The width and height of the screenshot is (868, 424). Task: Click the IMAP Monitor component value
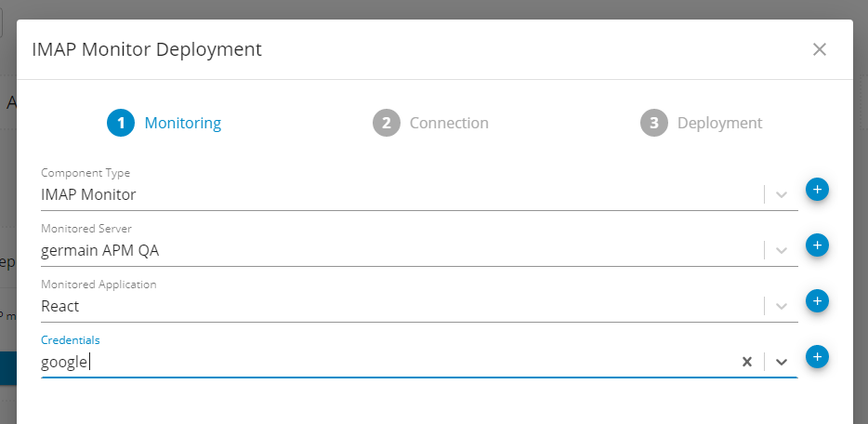point(88,194)
